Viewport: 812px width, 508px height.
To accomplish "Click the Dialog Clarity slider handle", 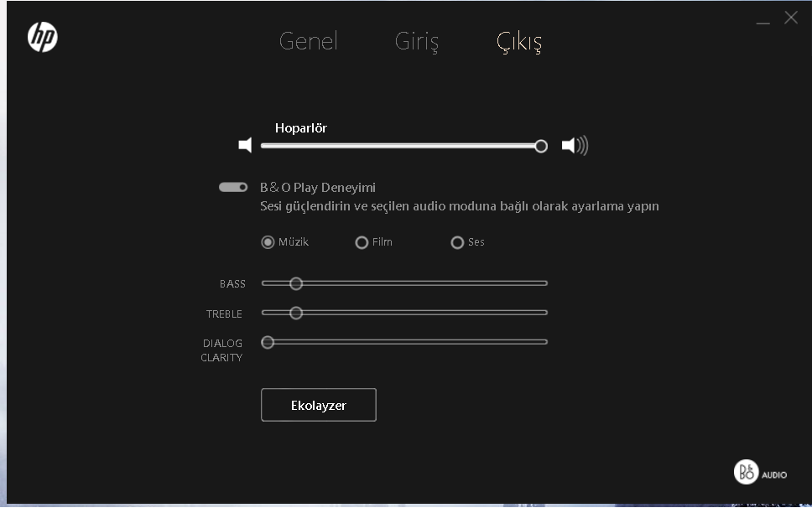I will tap(268, 343).
